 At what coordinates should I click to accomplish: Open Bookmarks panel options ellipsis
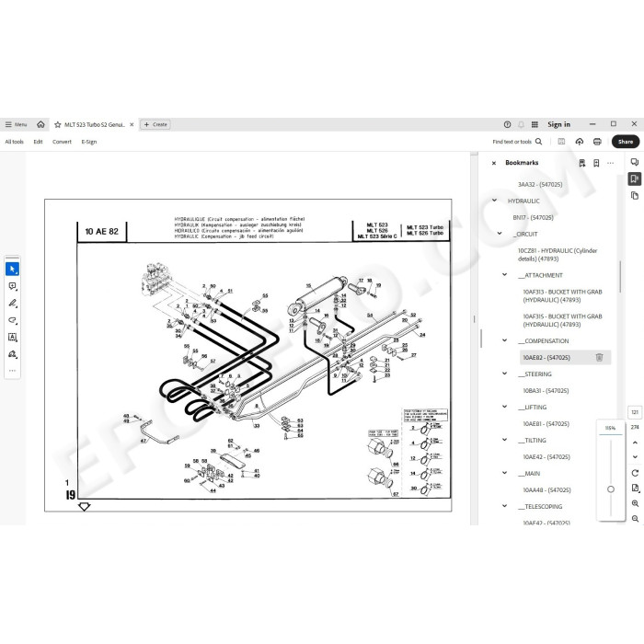point(610,163)
